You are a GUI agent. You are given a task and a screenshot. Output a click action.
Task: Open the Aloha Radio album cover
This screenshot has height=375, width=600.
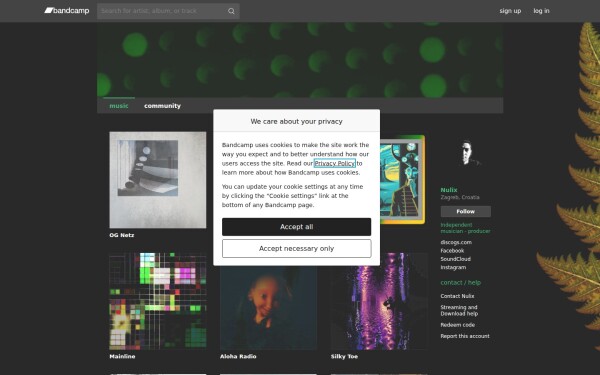point(268,308)
